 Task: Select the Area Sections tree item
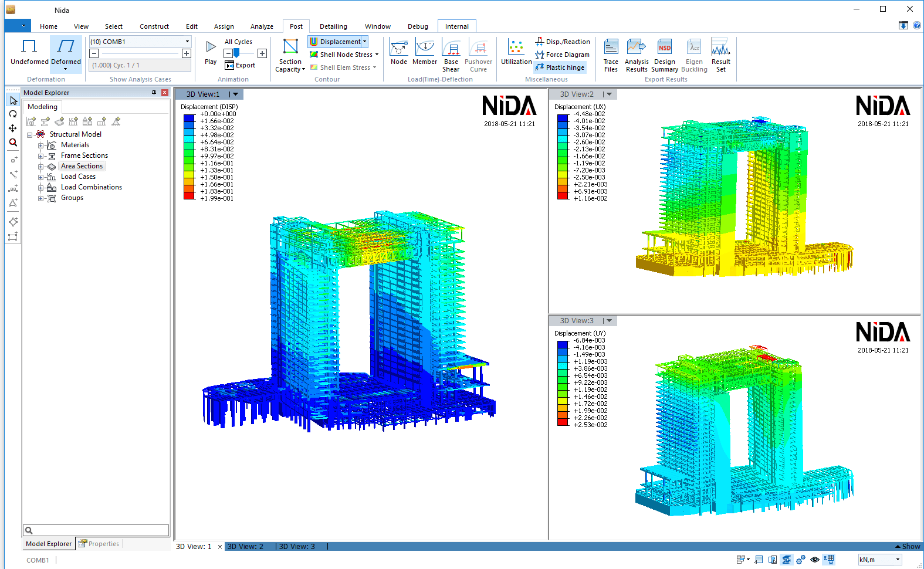coord(82,166)
